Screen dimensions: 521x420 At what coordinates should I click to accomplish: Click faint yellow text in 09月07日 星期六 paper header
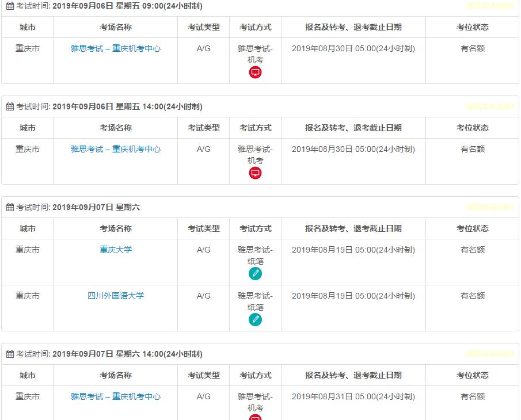[x=489, y=208]
